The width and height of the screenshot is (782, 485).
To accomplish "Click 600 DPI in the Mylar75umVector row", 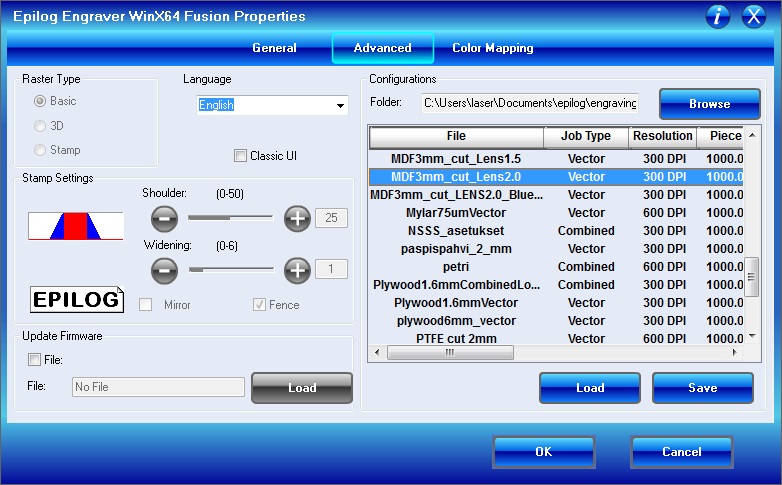I will point(664,213).
